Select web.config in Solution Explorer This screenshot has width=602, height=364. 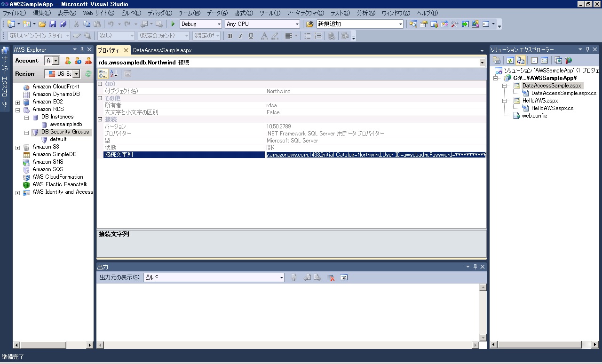(x=534, y=116)
